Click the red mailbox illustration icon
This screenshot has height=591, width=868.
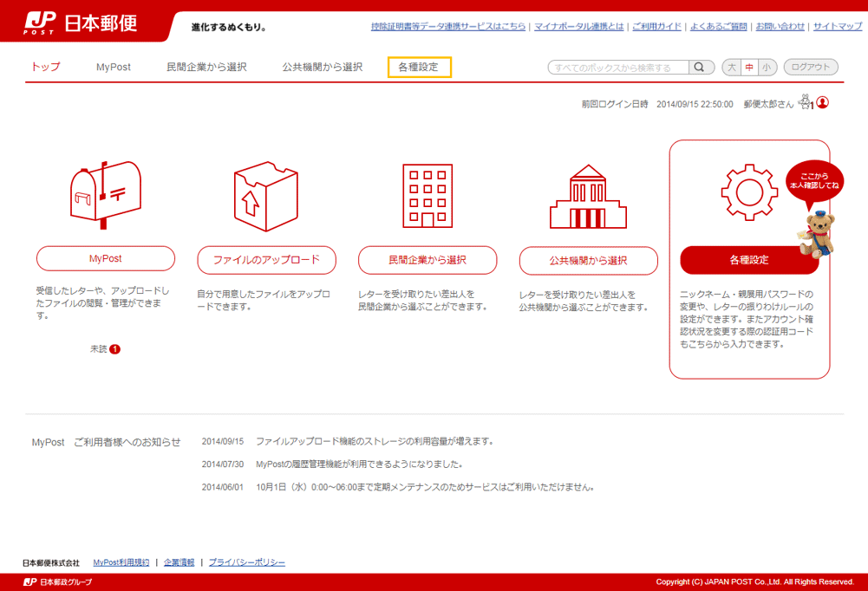point(106,195)
